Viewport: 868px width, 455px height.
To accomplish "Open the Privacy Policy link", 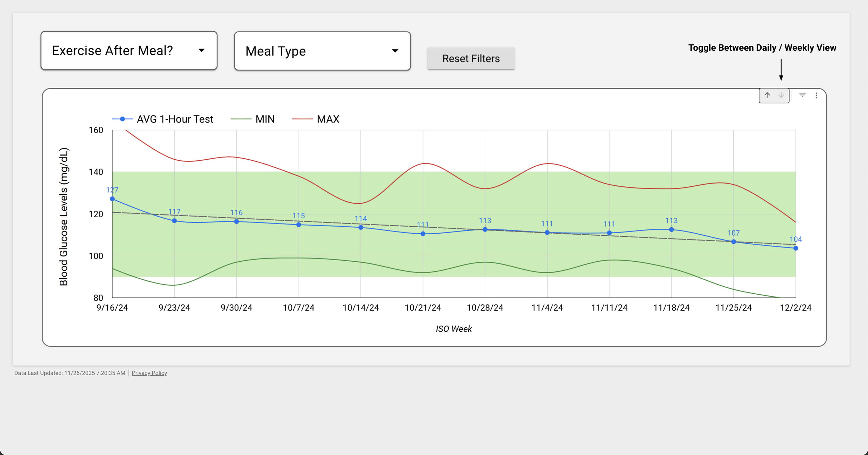I will click(149, 373).
